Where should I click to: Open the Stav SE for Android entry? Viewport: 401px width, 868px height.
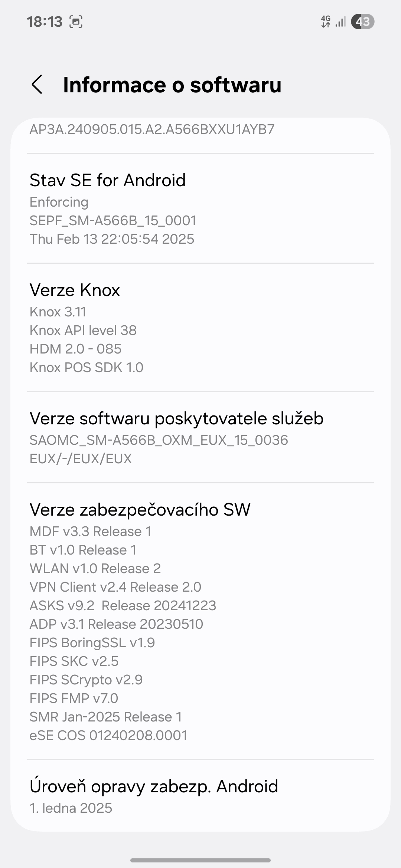pos(108,180)
